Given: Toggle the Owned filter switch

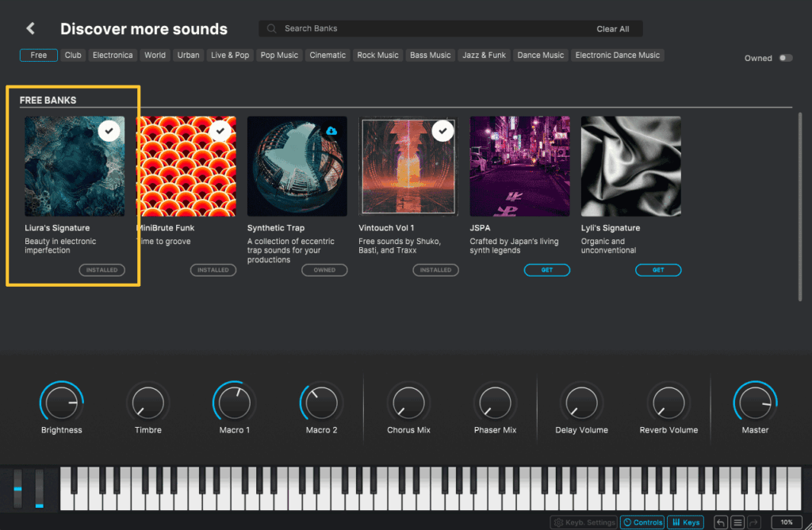Looking at the screenshot, I should 786,58.
